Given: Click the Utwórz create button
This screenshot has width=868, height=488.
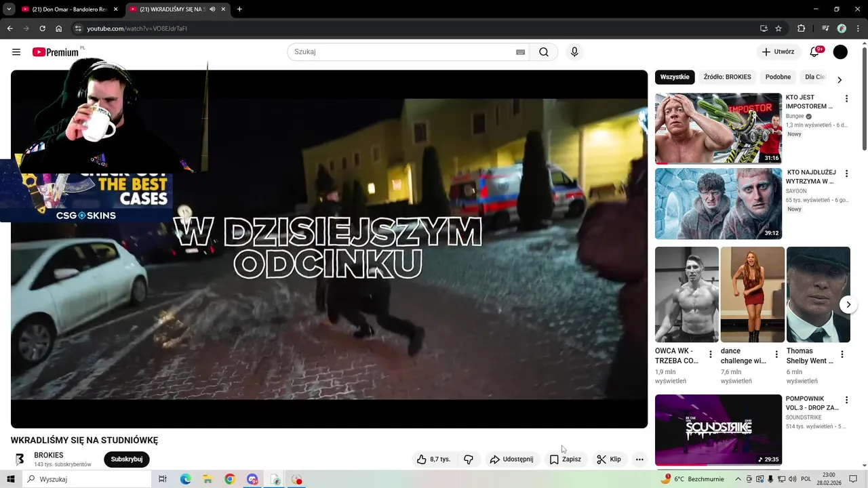Looking at the screenshot, I should [778, 52].
